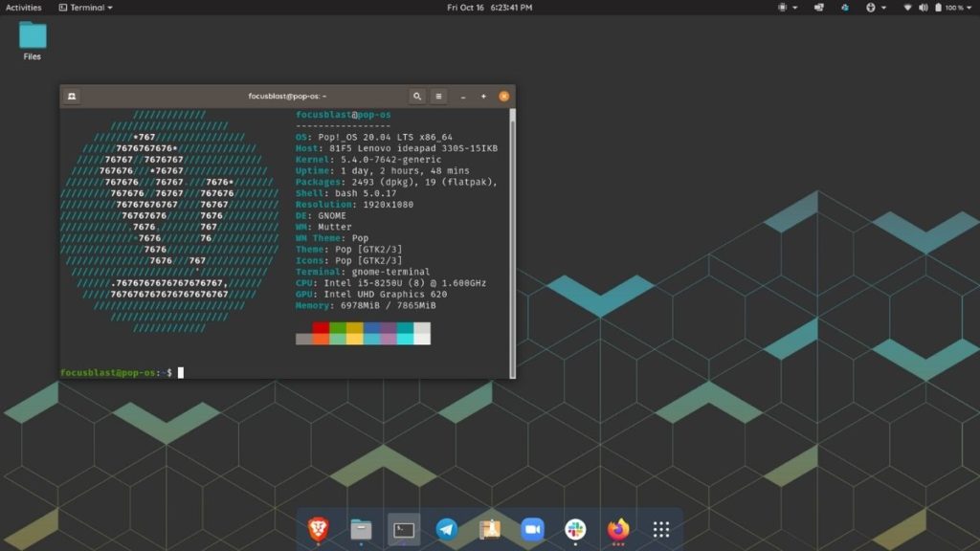The width and height of the screenshot is (980, 551).
Task: Open the terminal hamburger menu
Action: 439,97
